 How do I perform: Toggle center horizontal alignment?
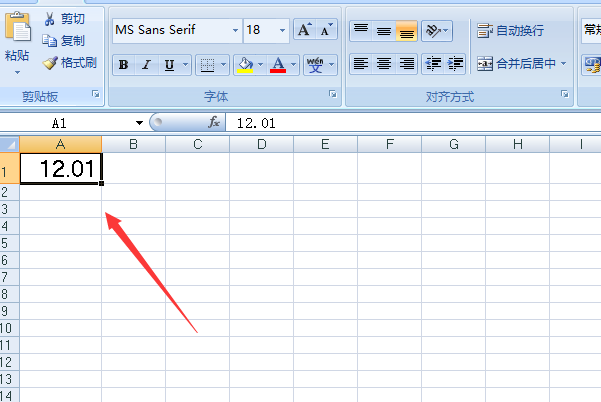pyautogui.click(x=383, y=64)
